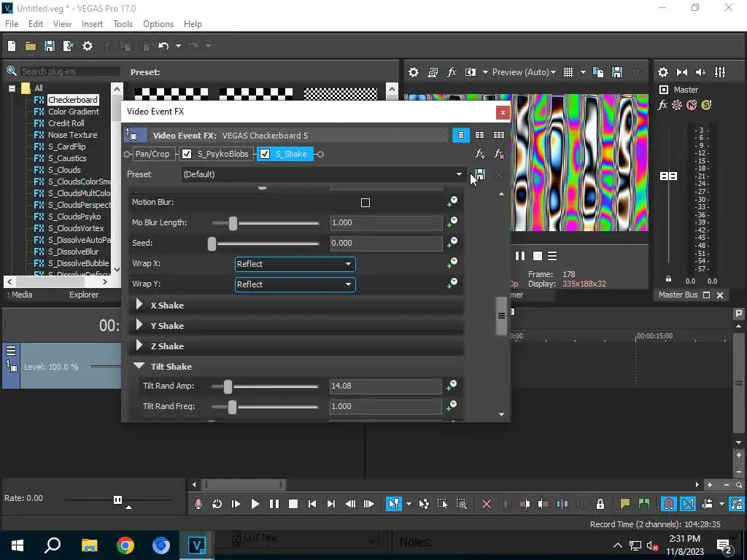Click the New project icon in toolbar
The width and height of the screenshot is (747, 560).
12,46
